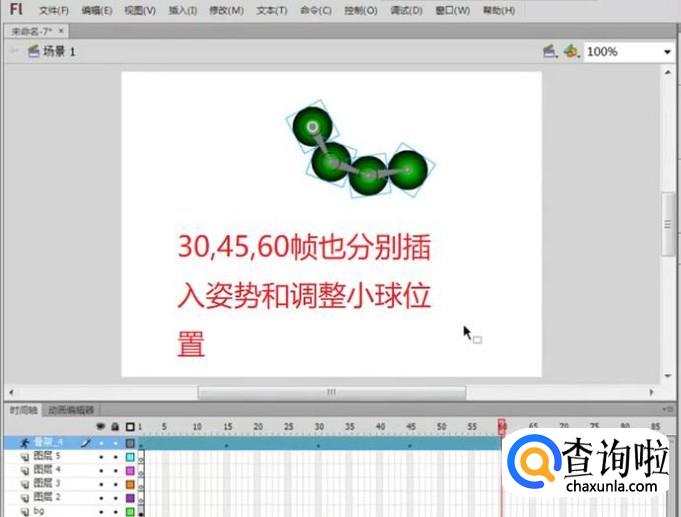The width and height of the screenshot is (681, 517).
Task: Open the 窗口(W) menu
Action: pos(453,10)
